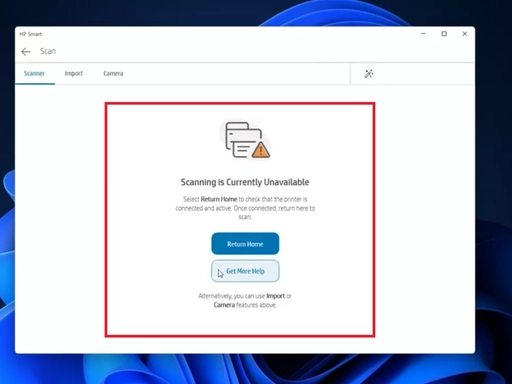This screenshot has width=512, height=384.
Task: Minimize the HP Smart window
Action: pos(423,34)
